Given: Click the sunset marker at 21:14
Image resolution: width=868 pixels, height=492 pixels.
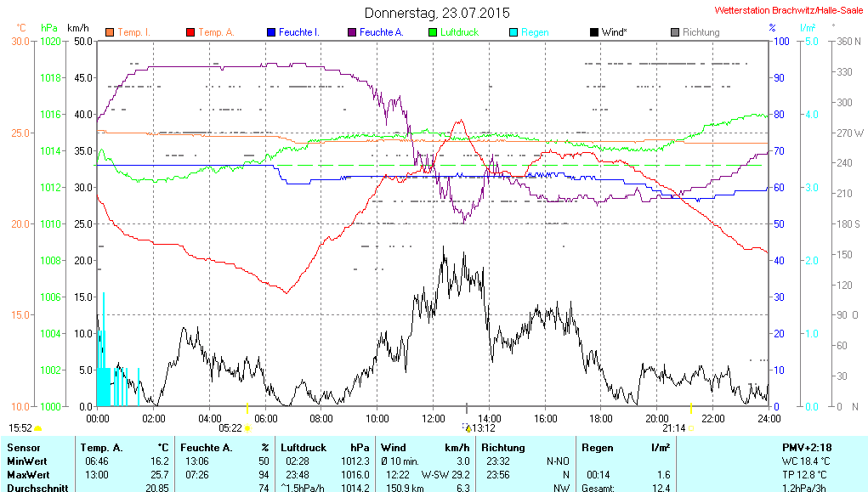Looking at the screenshot, I should (x=690, y=428).
